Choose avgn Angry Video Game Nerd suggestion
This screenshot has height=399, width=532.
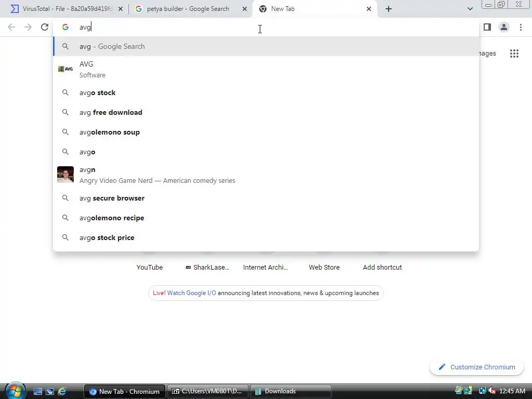coord(266,175)
